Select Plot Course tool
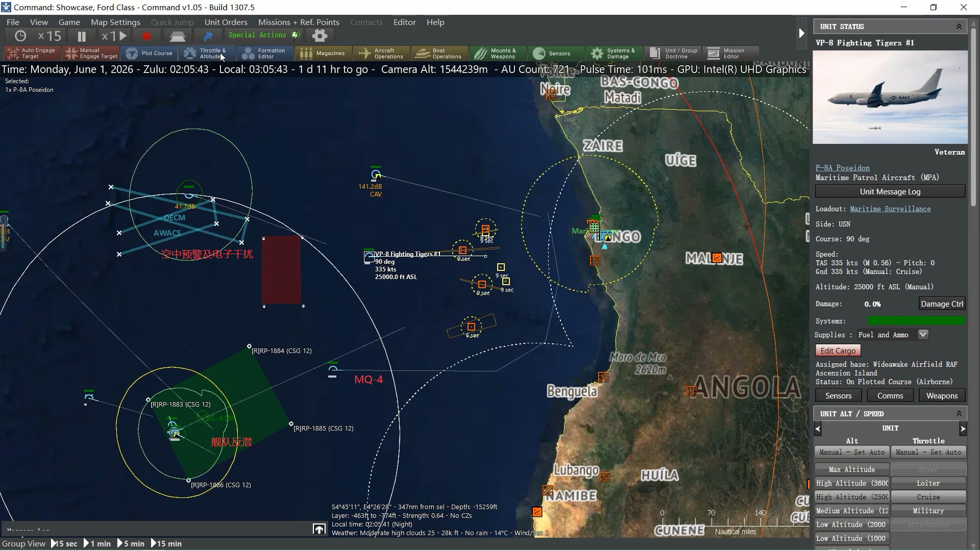The height and width of the screenshot is (551, 980). 150,53
